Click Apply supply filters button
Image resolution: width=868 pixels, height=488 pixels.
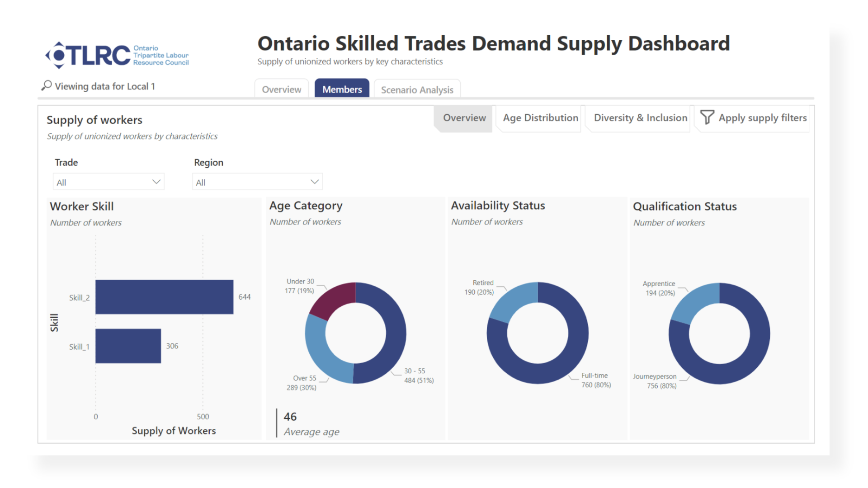[762, 118]
